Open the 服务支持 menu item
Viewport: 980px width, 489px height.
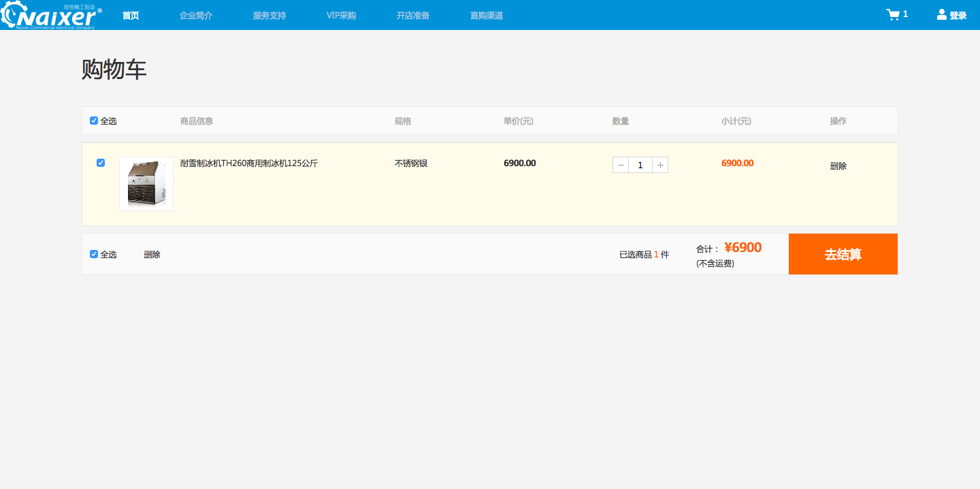pos(269,16)
